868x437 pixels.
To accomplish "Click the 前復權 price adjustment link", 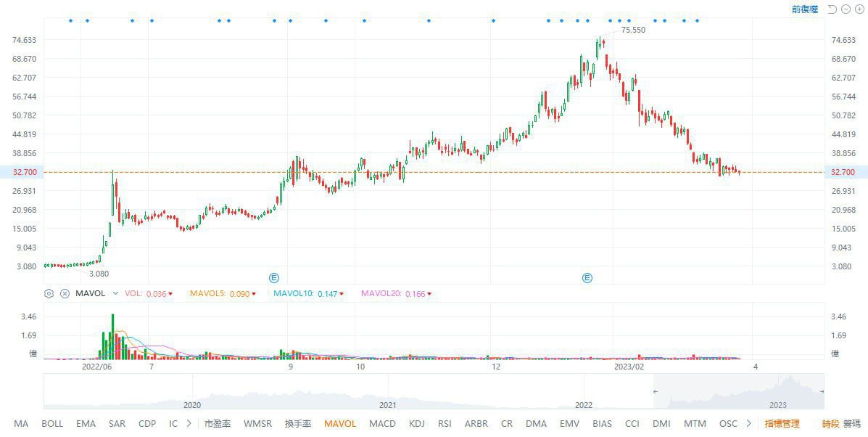I will coord(804,9).
